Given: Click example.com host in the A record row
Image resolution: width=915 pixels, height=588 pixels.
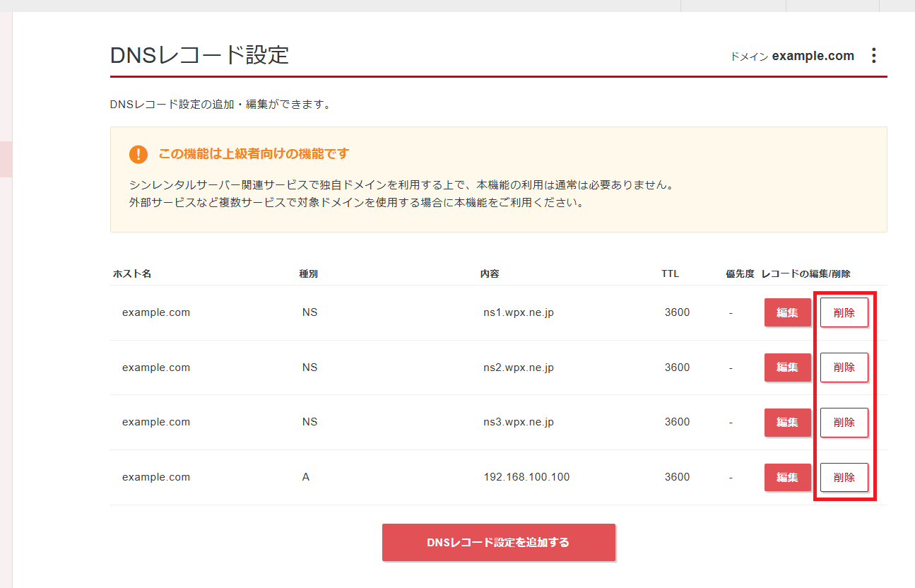Looking at the screenshot, I should 156,477.
